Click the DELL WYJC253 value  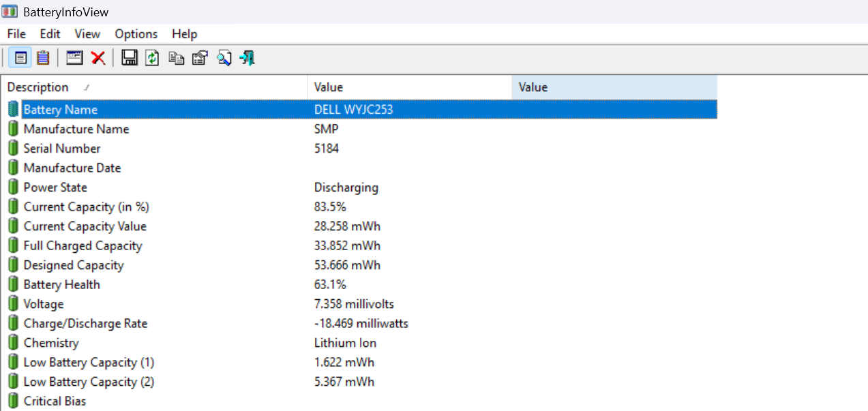point(353,110)
